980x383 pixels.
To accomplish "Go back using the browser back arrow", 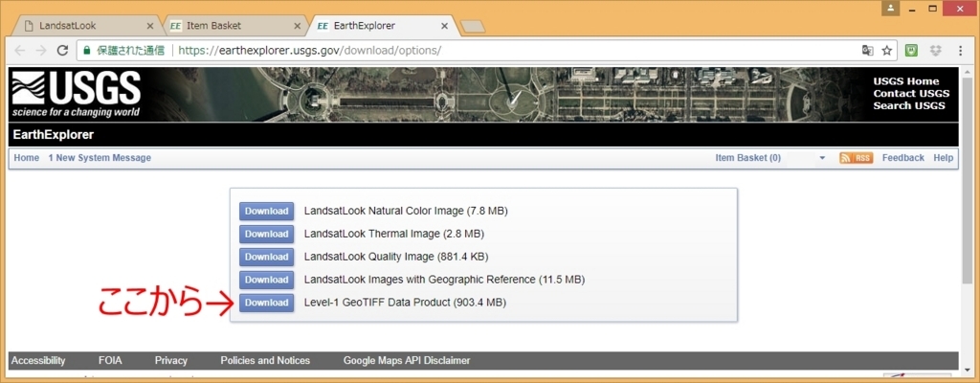I will (20, 51).
